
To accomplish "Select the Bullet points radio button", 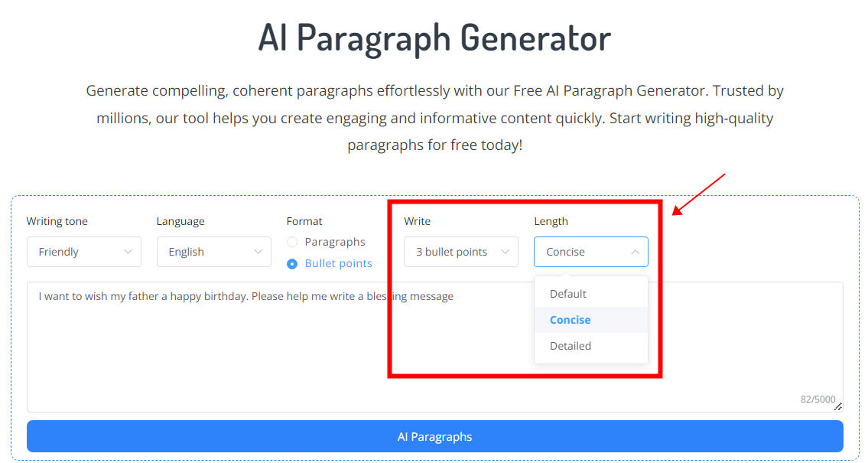I will (x=292, y=264).
